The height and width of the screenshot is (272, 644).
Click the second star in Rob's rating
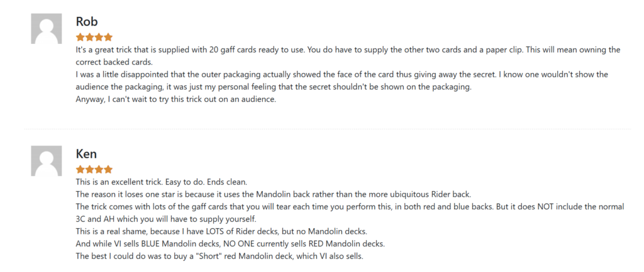pos(89,37)
